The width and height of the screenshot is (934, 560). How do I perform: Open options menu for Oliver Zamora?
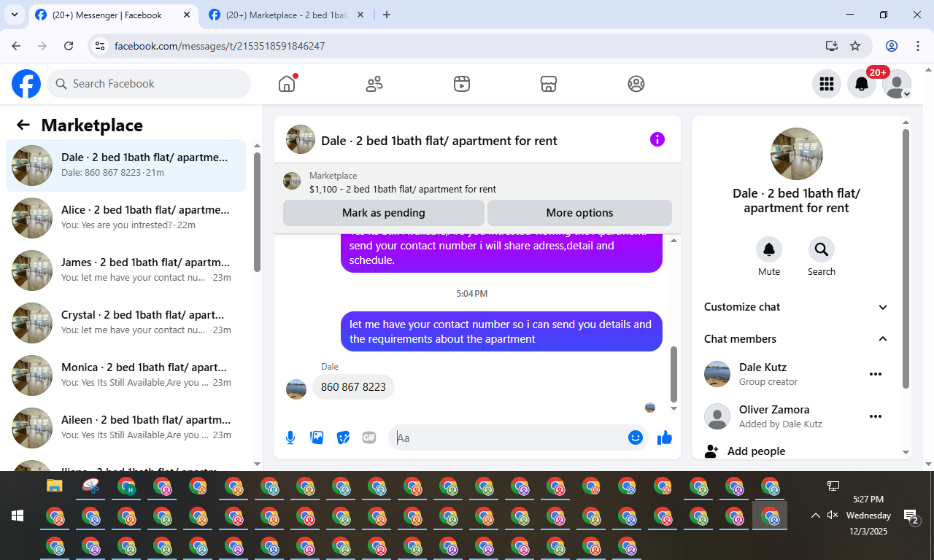pos(876,416)
